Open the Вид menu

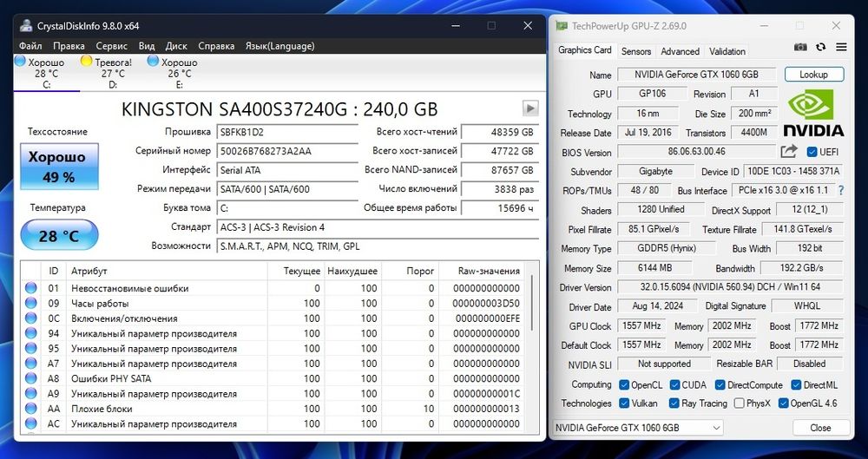pyautogui.click(x=146, y=46)
